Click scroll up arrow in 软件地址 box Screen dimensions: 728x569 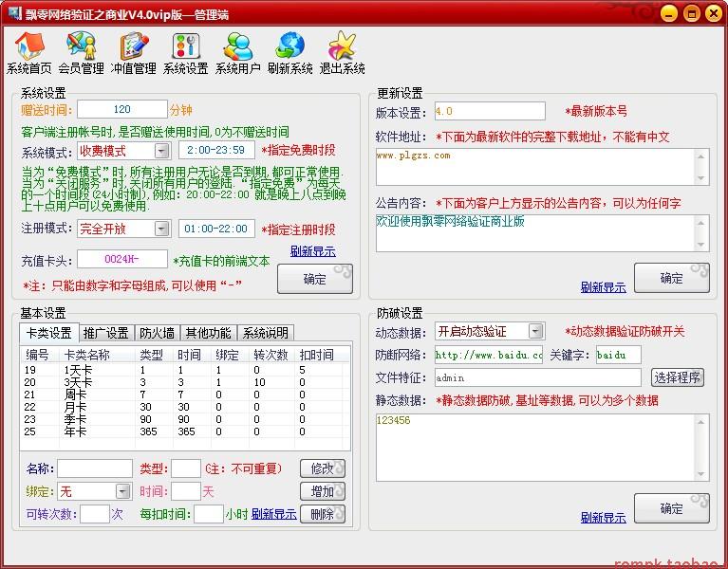(x=701, y=156)
